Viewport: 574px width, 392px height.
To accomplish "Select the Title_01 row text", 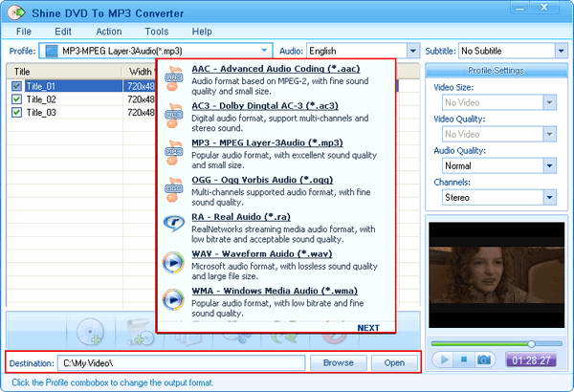I will pyautogui.click(x=40, y=86).
